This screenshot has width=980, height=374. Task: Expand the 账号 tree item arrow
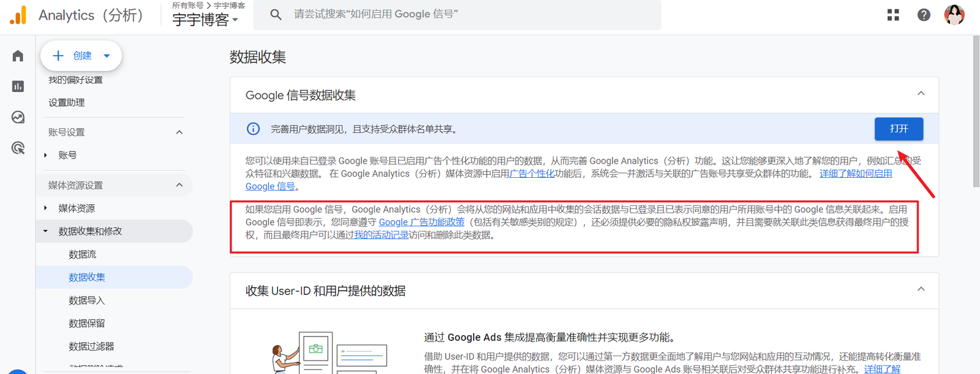pyautogui.click(x=45, y=155)
